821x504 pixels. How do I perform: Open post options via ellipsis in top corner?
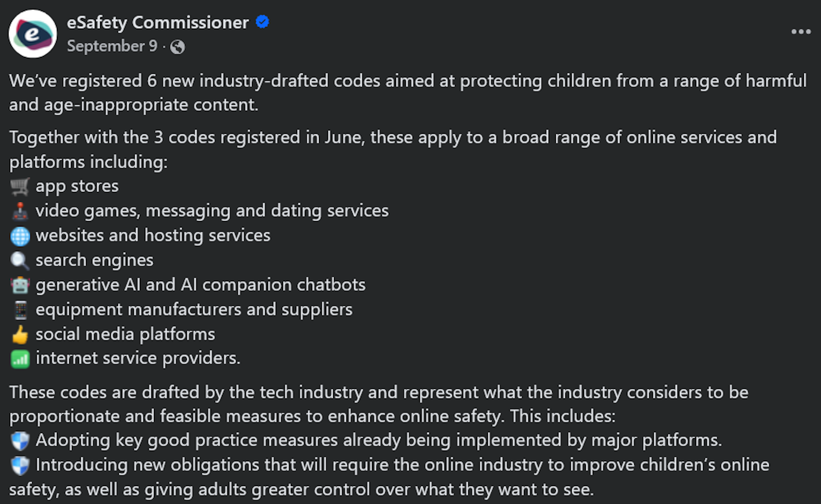coord(802,31)
